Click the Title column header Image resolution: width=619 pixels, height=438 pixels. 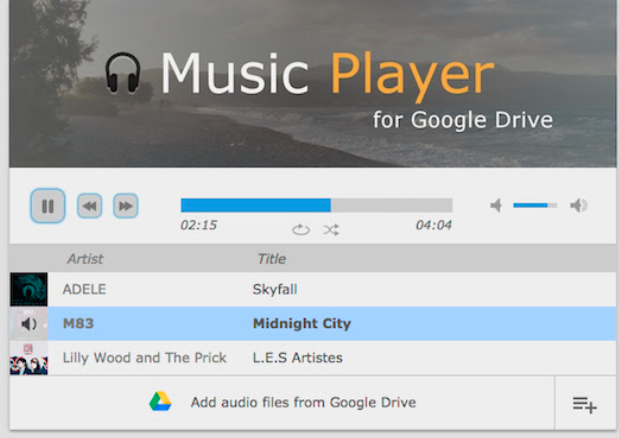point(272,259)
